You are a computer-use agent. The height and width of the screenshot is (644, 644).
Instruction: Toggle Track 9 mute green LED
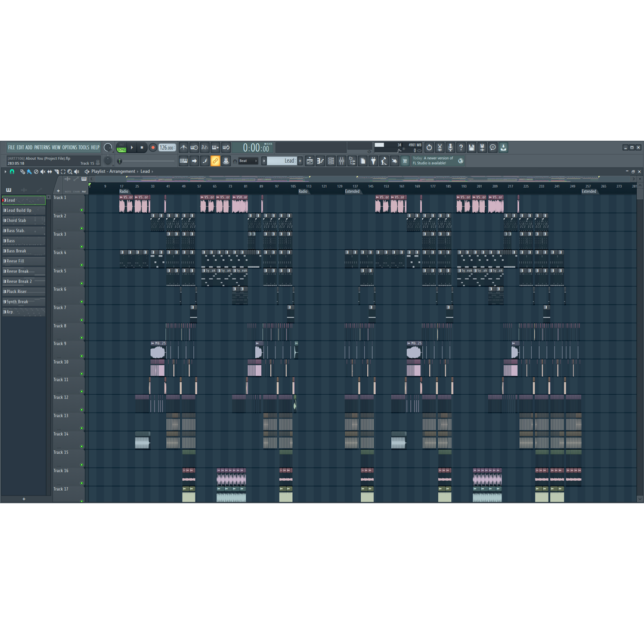tap(82, 356)
